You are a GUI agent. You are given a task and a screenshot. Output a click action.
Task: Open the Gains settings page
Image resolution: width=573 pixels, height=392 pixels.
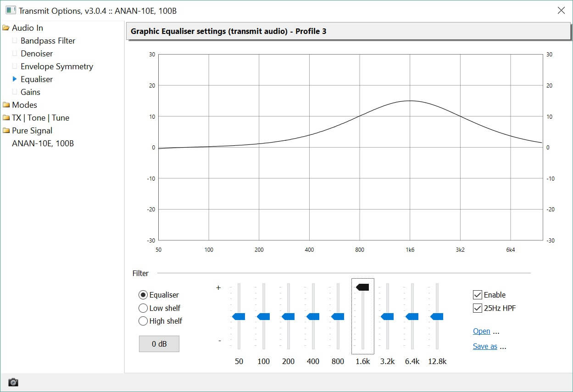pyautogui.click(x=30, y=92)
